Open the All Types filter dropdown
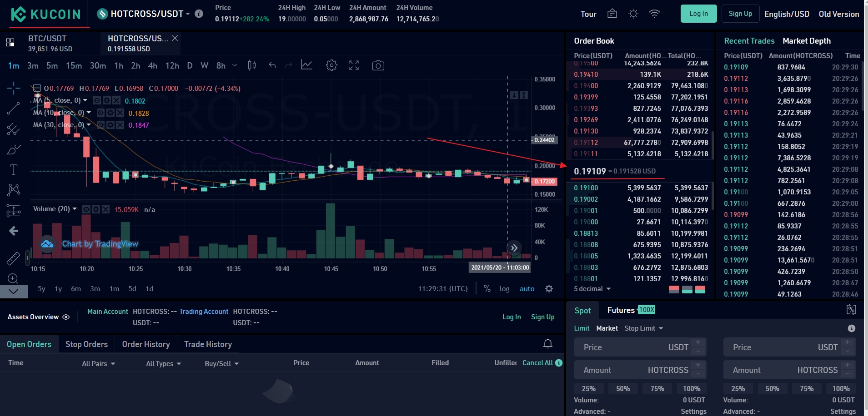 point(164,364)
